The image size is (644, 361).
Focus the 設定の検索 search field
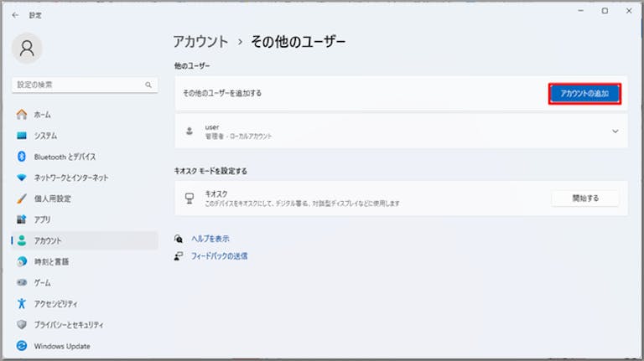coord(85,85)
